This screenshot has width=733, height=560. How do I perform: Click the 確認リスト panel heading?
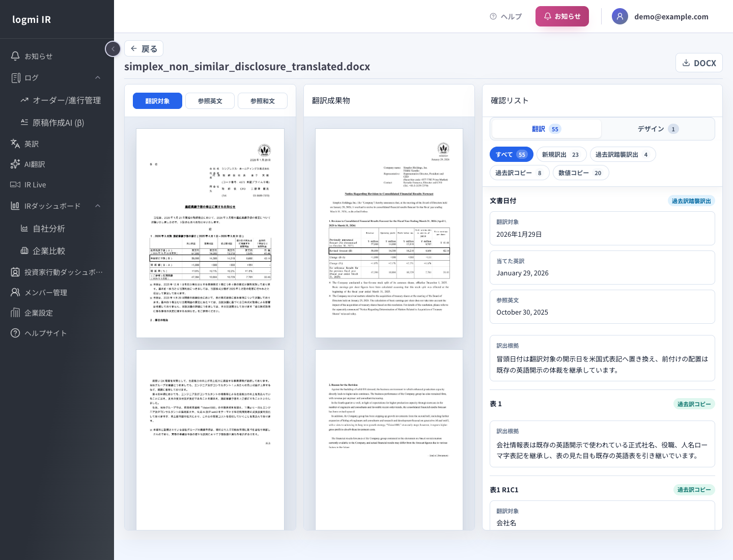(510, 100)
